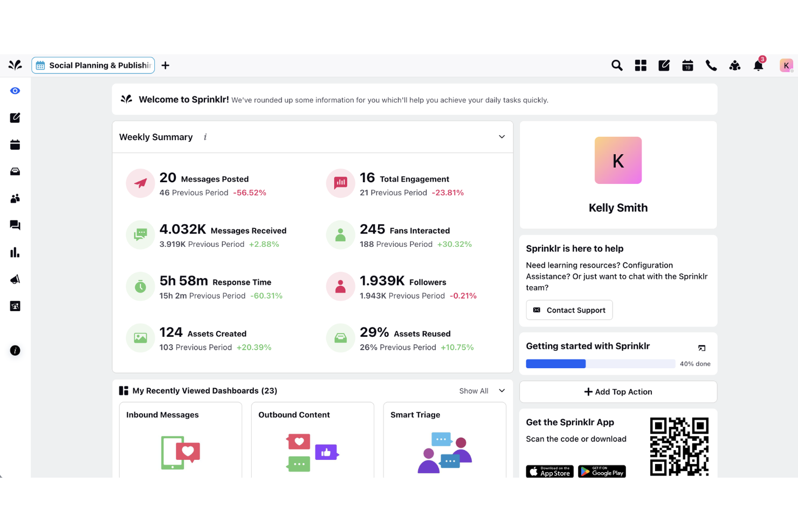Open the Smart Triage dashboard card
Viewport: 798px width, 532px height.
pos(445,440)
